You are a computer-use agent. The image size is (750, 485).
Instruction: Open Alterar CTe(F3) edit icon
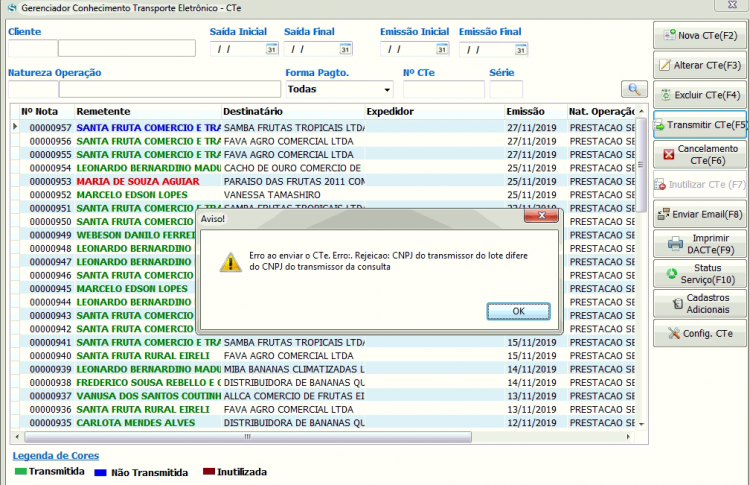click(664, 65)
